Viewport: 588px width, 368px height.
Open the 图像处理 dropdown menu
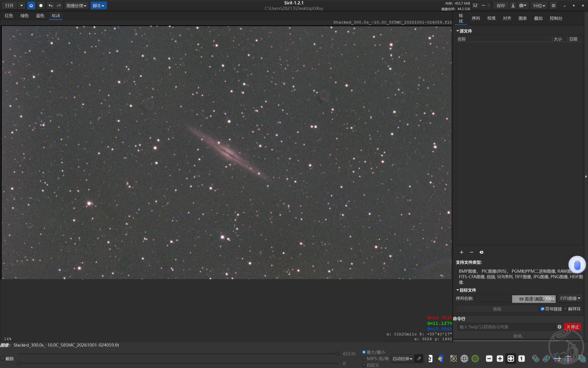pyautogui.click(x=76, y=6)
